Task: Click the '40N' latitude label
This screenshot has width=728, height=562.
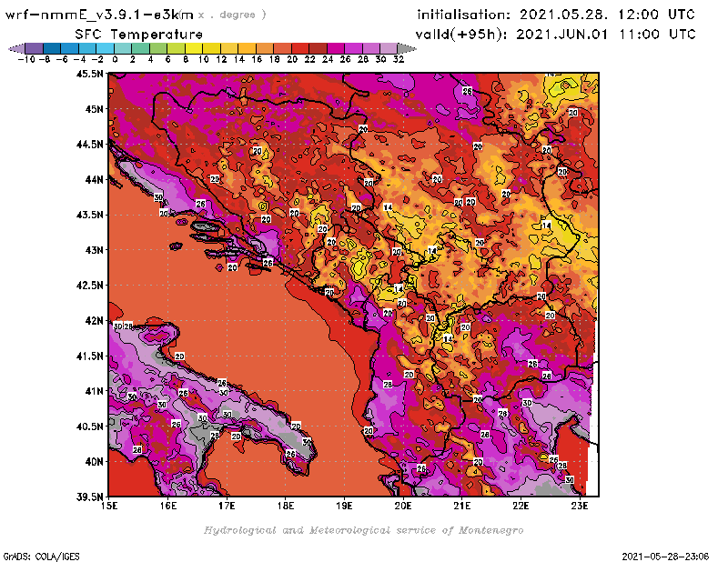Action: [94, 461]
